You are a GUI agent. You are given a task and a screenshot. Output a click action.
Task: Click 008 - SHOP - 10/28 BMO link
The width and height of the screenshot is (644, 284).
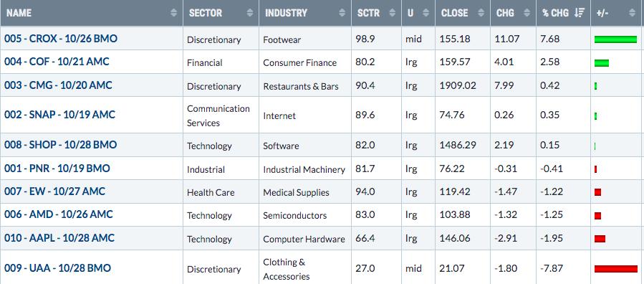pos(60,145)
